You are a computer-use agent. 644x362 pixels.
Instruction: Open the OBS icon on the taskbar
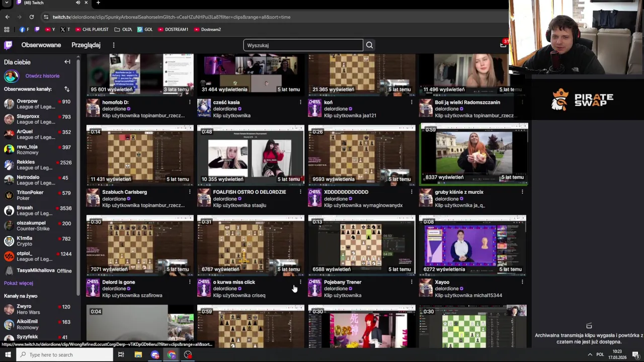[x=188, y=355]
